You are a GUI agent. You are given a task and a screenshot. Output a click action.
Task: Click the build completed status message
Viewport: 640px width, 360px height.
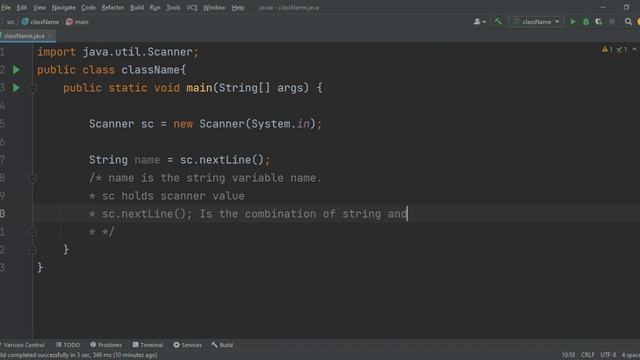pyautogui.click(x=79, y=355)
